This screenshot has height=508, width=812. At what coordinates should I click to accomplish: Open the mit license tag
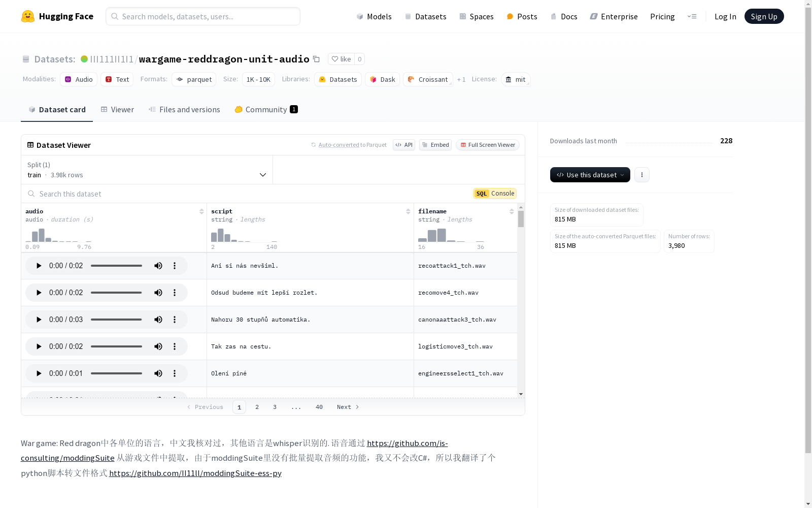516,79
